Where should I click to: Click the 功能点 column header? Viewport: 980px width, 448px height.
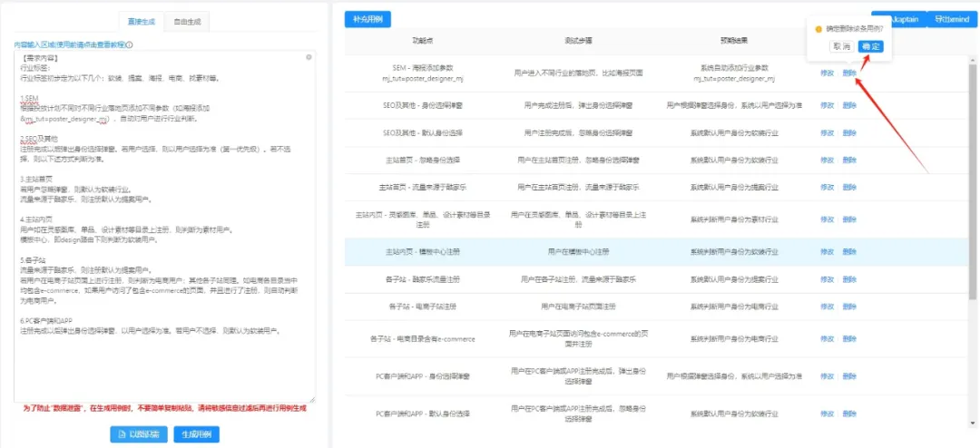pos(423,40)
